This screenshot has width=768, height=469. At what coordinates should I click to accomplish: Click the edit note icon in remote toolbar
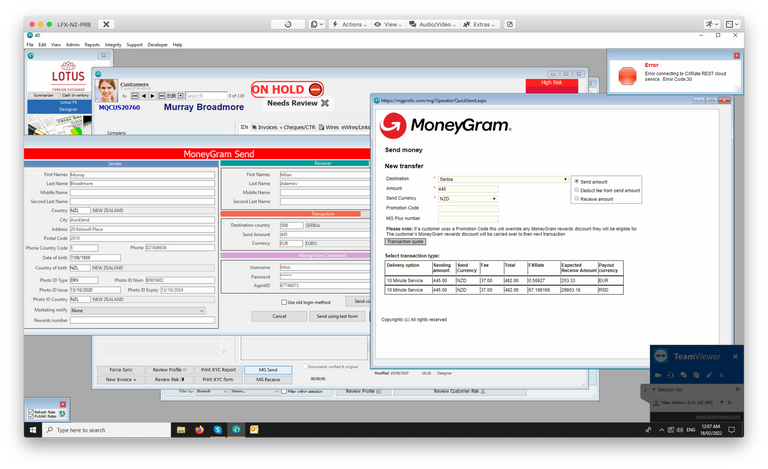tap(510, 24)
